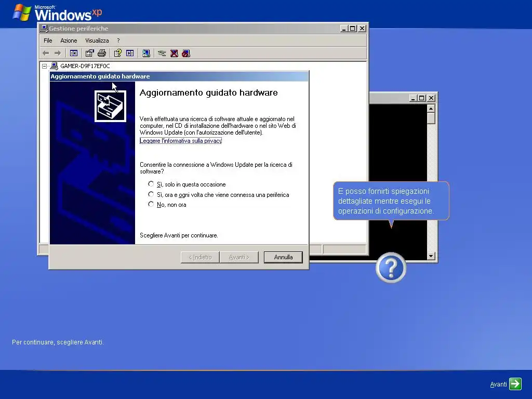Viewport: 532px width, 399px height.
Task: Click the Back arrow in Gestione periferiche toolbar
Action: [46, 54]
